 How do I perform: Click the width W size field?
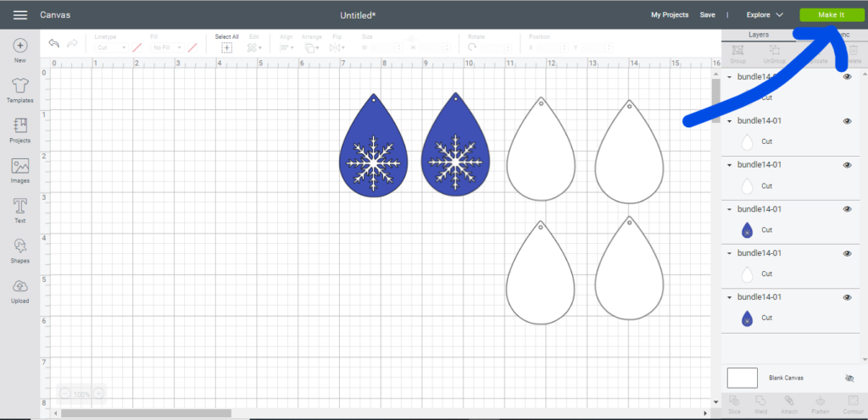tap(388, 48)
